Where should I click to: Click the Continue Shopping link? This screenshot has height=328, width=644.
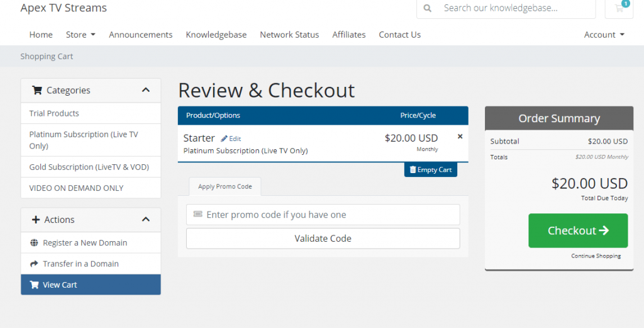point(596,256)
